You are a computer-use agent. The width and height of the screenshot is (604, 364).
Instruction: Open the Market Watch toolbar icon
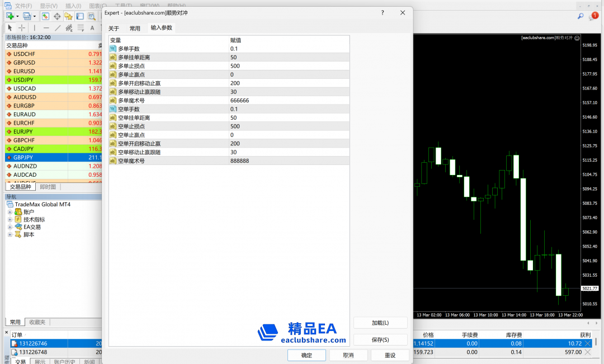coord(45,16)
